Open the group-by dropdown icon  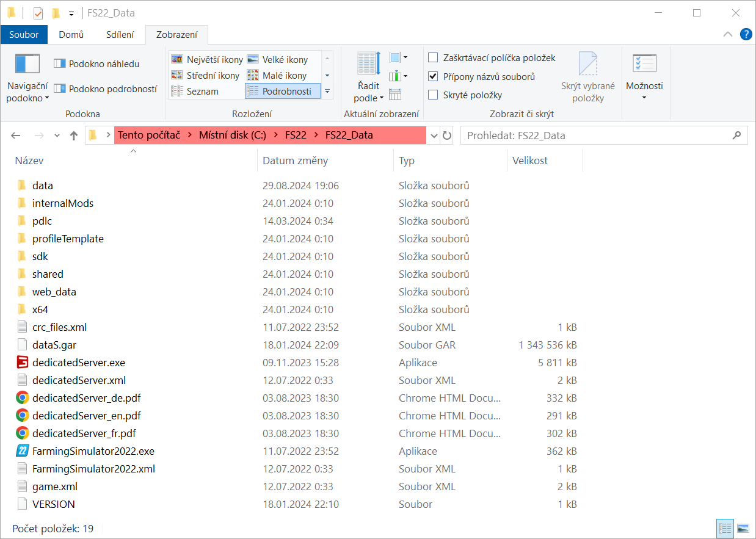tap(398, 58)
